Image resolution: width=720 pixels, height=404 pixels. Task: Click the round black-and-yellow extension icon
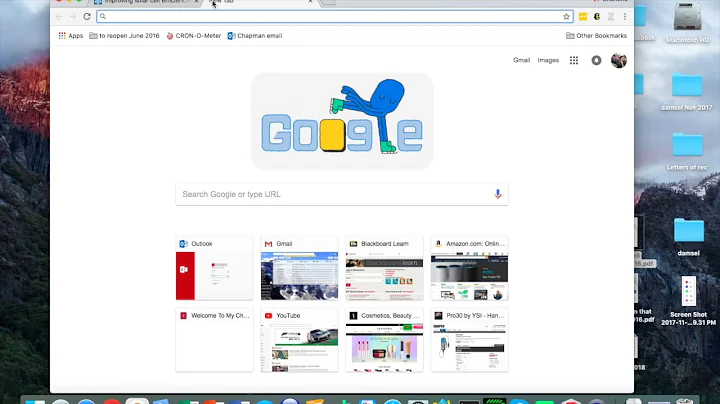click(597, 17)
